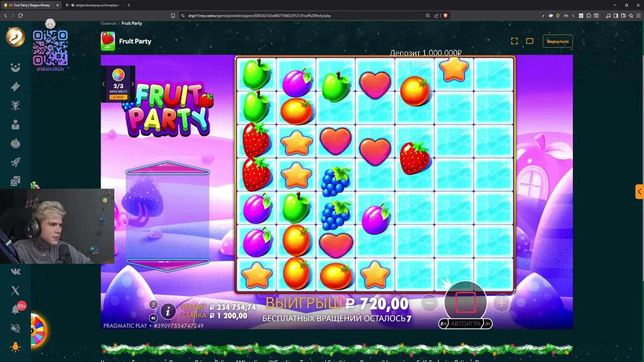Click the address bar URL
The height and width of the screenshot is (362, 644).
tap(260, 16)
